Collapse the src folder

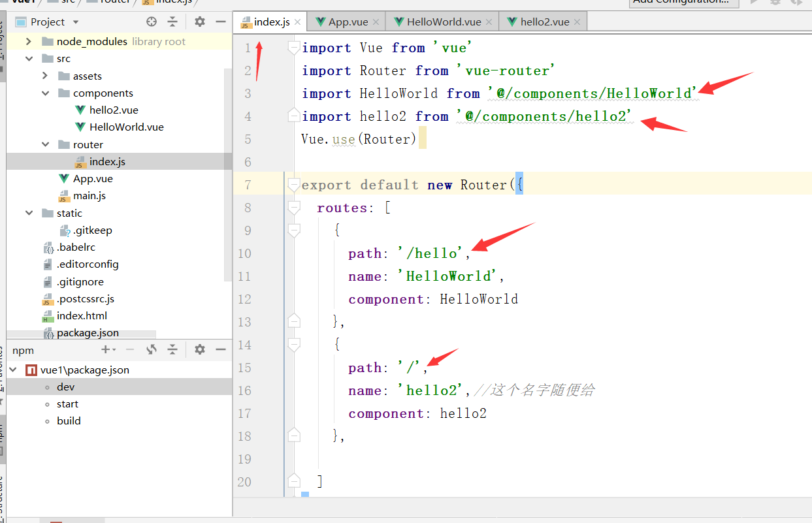(x=28, y=59)
